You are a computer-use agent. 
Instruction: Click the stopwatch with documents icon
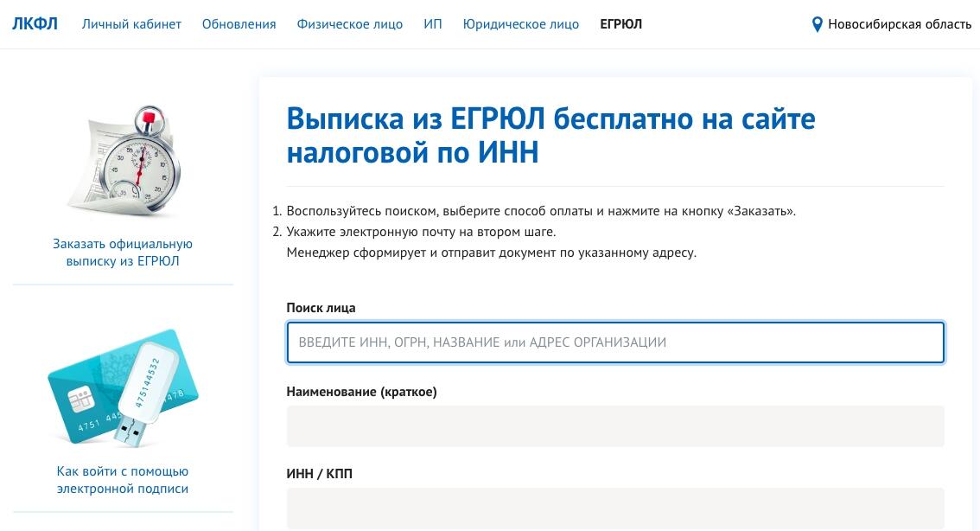click(126, 162)
